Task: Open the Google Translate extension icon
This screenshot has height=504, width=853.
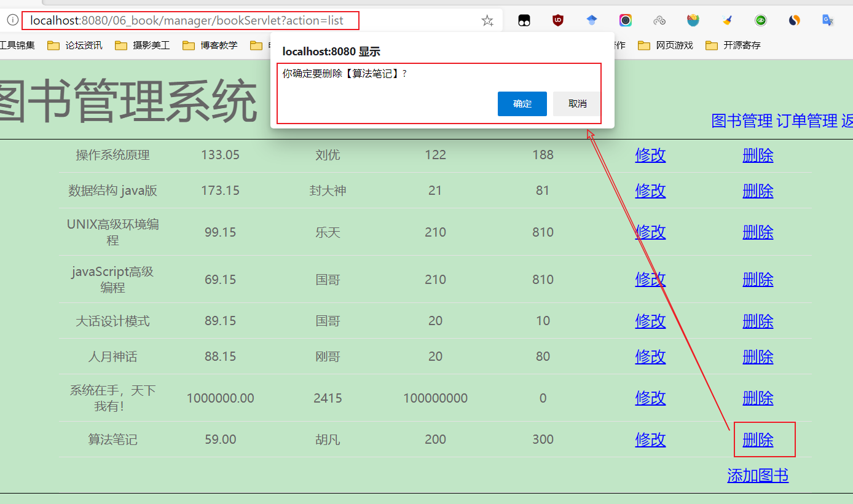Action: pyautogui.click(x=828, y=20)
